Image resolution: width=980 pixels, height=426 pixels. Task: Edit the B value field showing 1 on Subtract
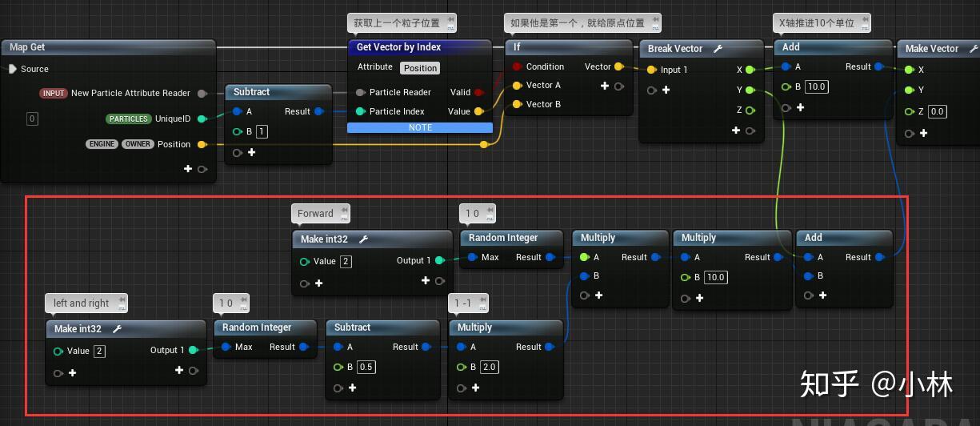262,131
